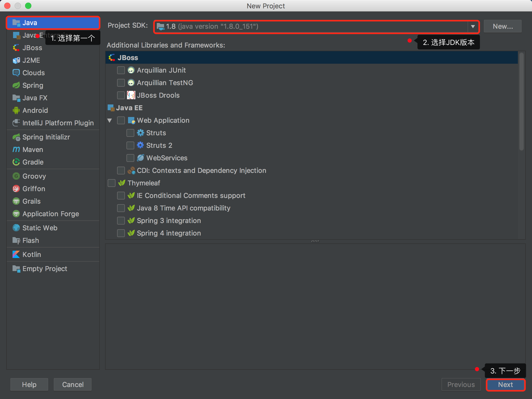The image size is (532, 399).
Task: Open Help for the New Project dialog
Action: click(x=29, y=385)
